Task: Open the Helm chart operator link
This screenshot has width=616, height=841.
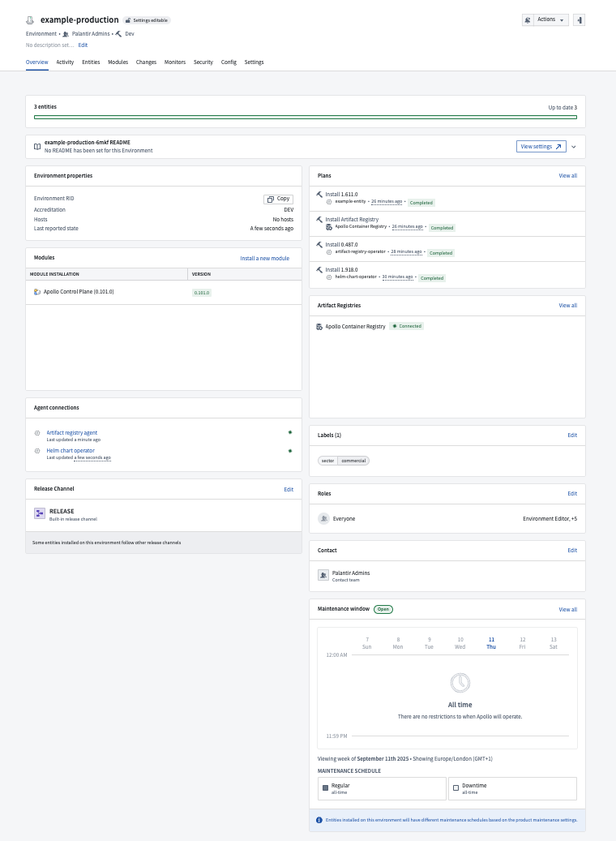Action: [71, 451]
